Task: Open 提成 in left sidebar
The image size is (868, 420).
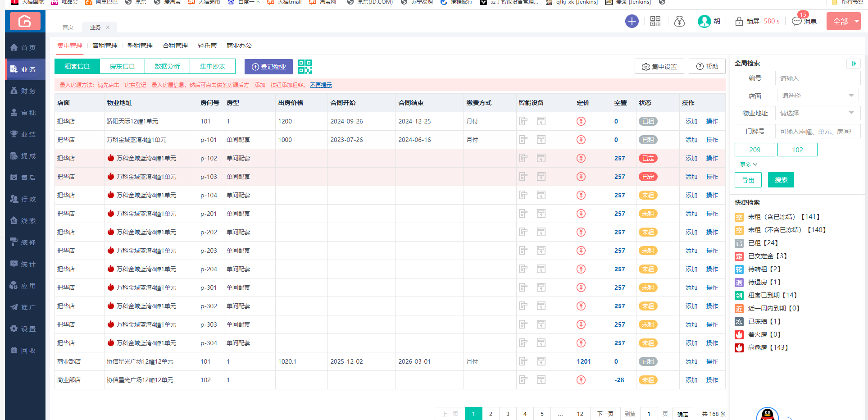Action: [25, 155]
